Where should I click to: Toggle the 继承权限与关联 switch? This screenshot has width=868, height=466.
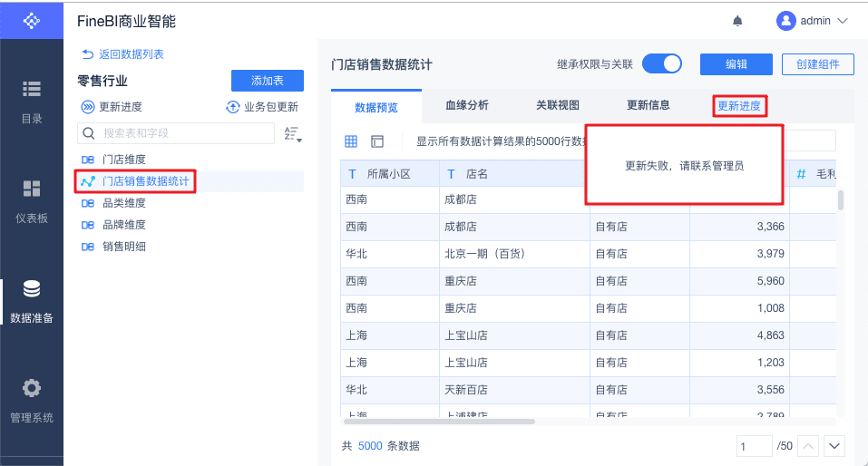click(x=662, y=64)
